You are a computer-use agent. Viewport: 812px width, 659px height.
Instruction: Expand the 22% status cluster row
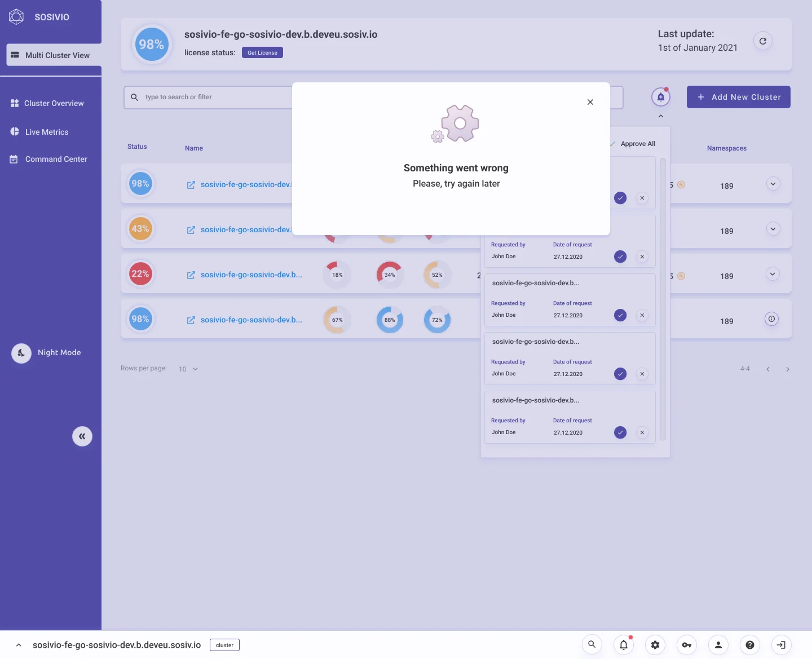pyautogui.click(x=773, y=274)
